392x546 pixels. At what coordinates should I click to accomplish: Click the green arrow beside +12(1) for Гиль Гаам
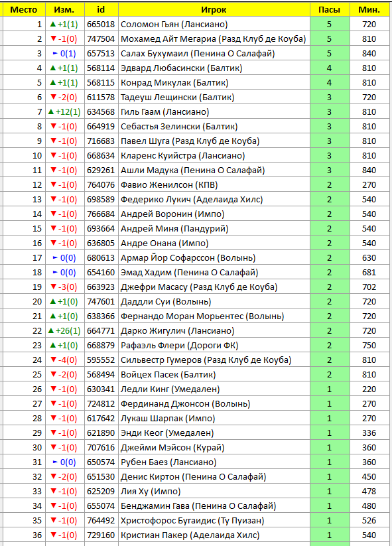51,111
